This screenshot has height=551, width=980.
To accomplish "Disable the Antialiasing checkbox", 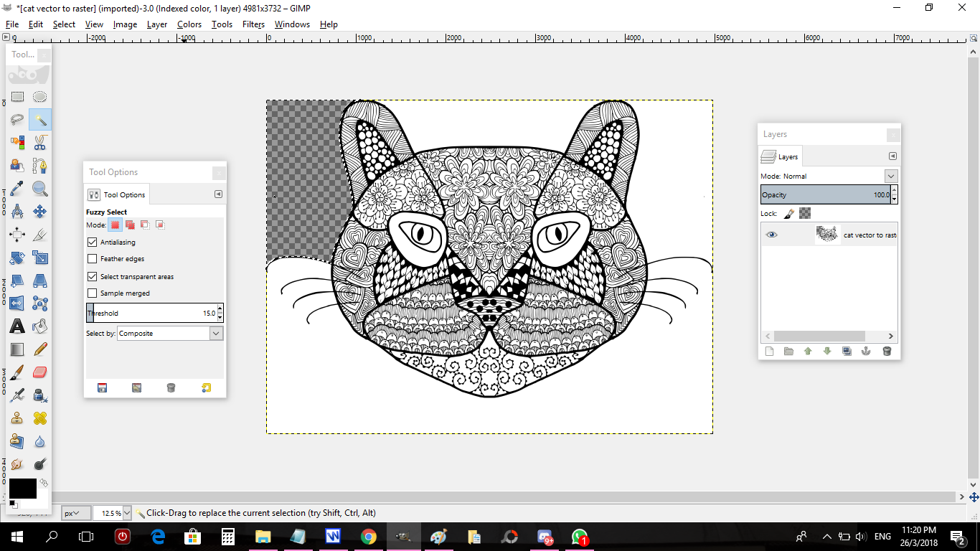I will pyautogui.click(x=92, y=242).
